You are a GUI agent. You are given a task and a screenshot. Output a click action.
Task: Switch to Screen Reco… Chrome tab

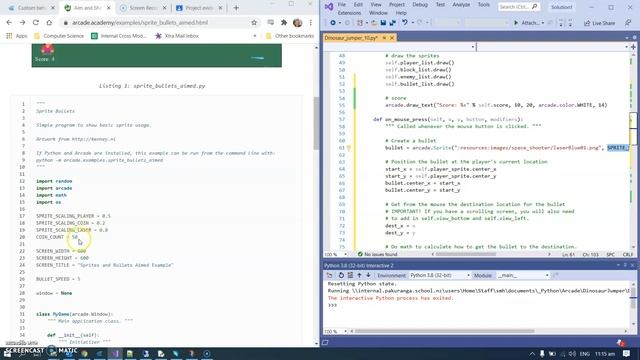pyautogui.click(x=143, y=8)
